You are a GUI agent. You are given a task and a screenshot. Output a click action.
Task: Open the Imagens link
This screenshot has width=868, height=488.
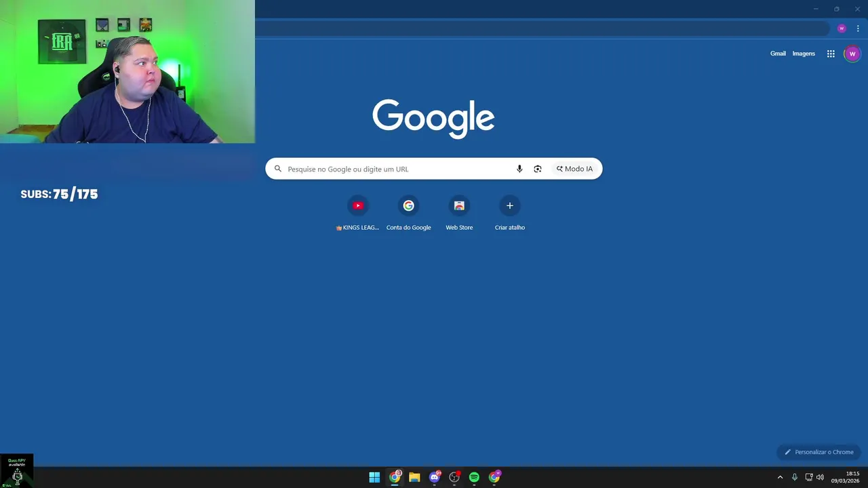click(804, 54)
